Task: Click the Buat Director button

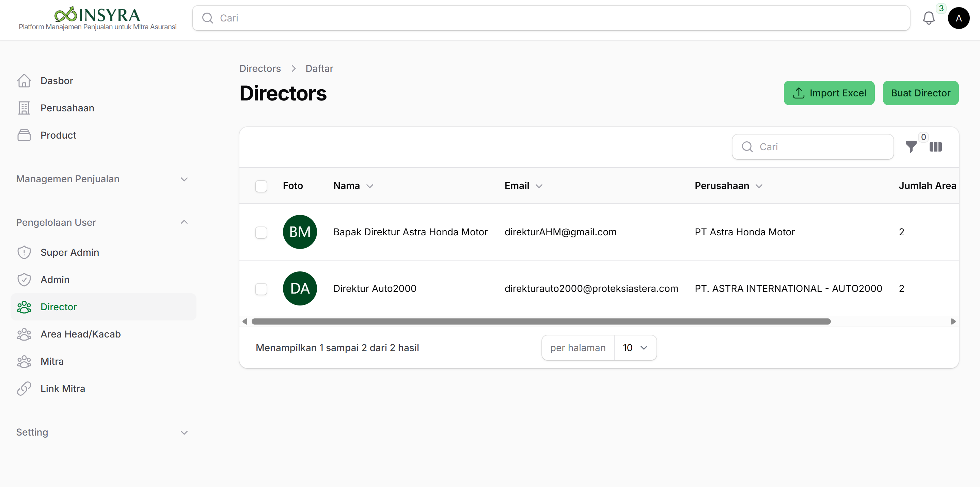Action: click(921, 93)
